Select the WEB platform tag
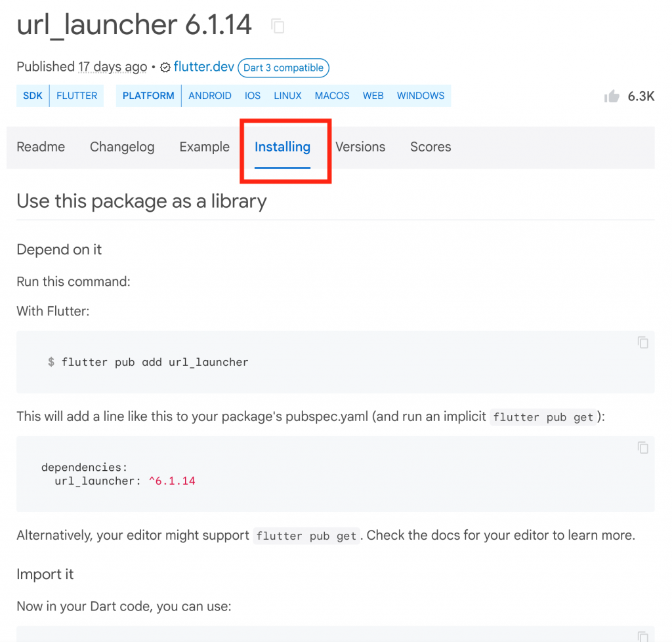Image resolution: width=672 pixels, height=642 pixels. [x=373, y=96]
